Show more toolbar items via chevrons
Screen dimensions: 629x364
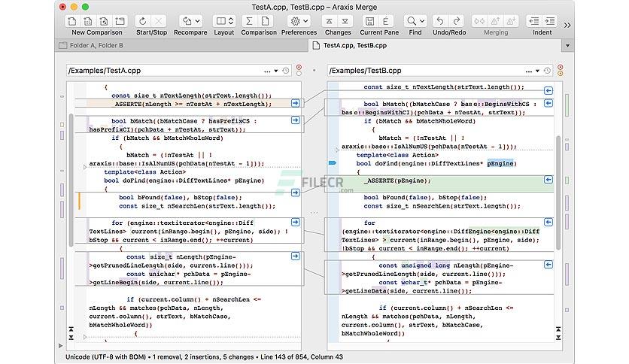(567, 26)
